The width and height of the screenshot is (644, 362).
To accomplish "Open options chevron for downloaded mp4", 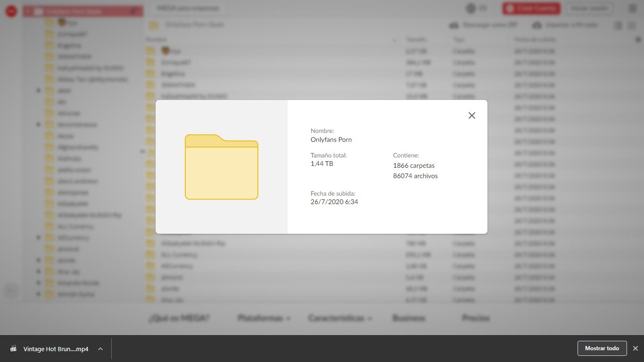I will click(x=100, y=349).
